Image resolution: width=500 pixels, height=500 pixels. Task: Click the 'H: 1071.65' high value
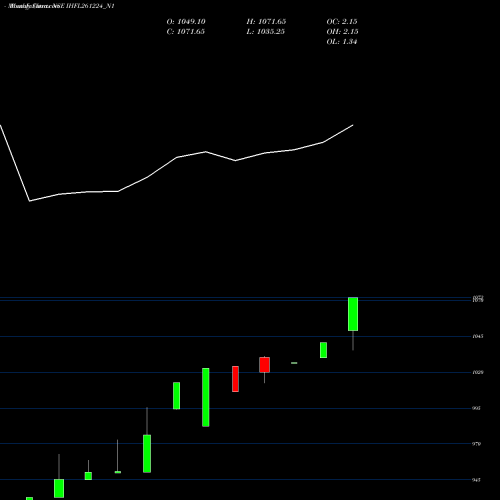(x=266, y=22)
